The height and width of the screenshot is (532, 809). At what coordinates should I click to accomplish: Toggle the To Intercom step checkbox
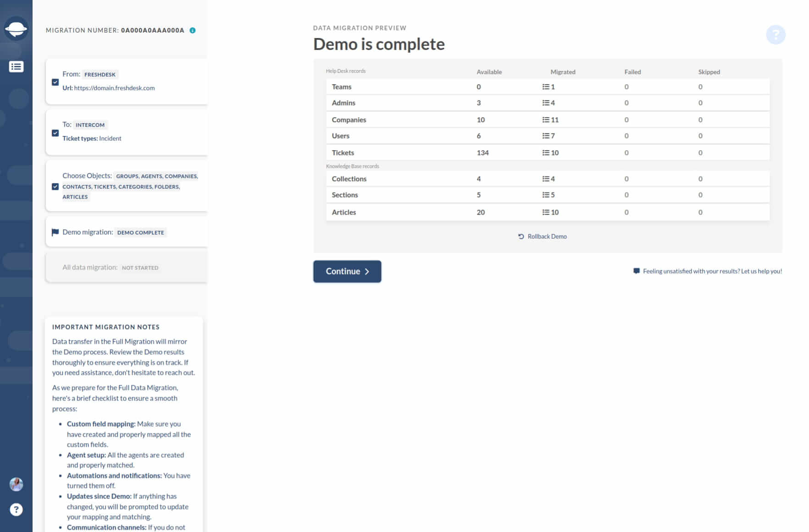(x=55, y=133)
